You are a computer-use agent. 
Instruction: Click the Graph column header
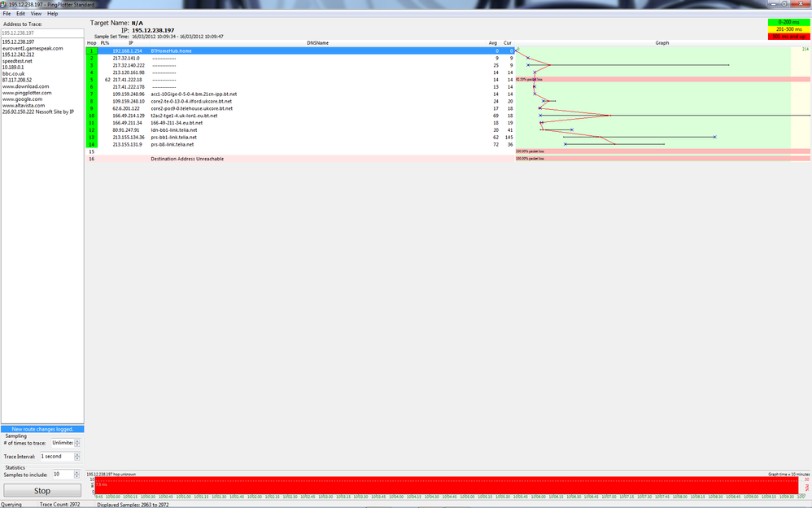[x=662, y=43]
